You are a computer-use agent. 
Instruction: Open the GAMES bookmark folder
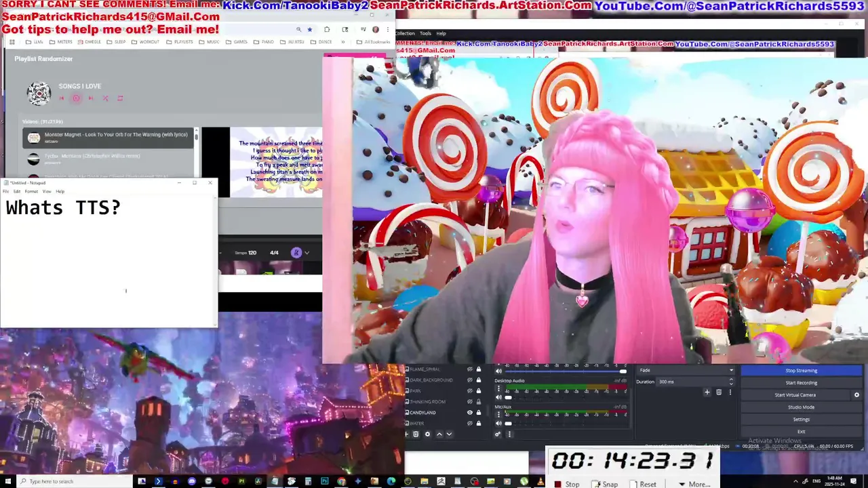pos(236,42)
